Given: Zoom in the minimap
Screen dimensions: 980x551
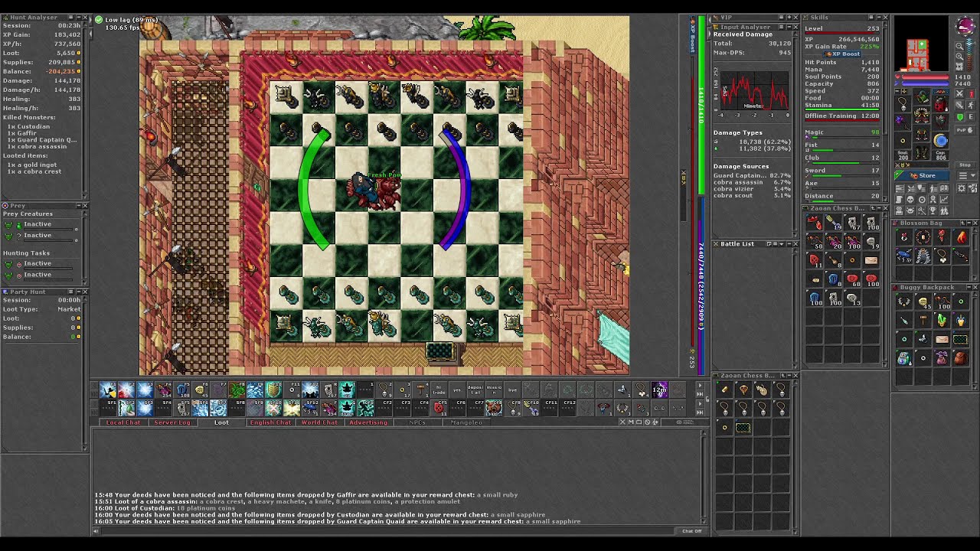Looking at the screenshot, I should 959,57.
